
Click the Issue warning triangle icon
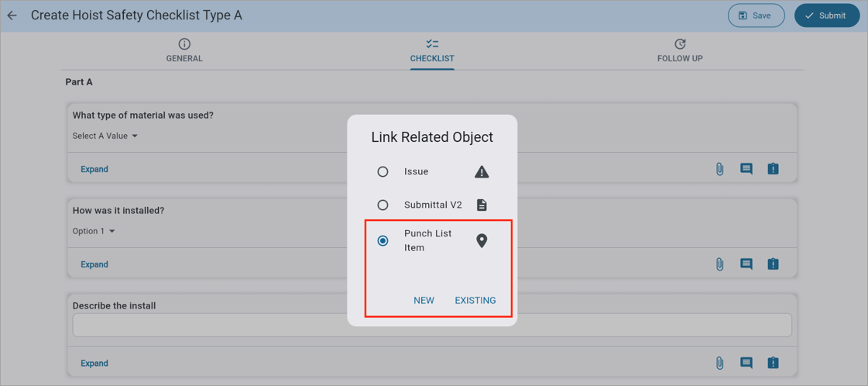click(x=482, y=171)
